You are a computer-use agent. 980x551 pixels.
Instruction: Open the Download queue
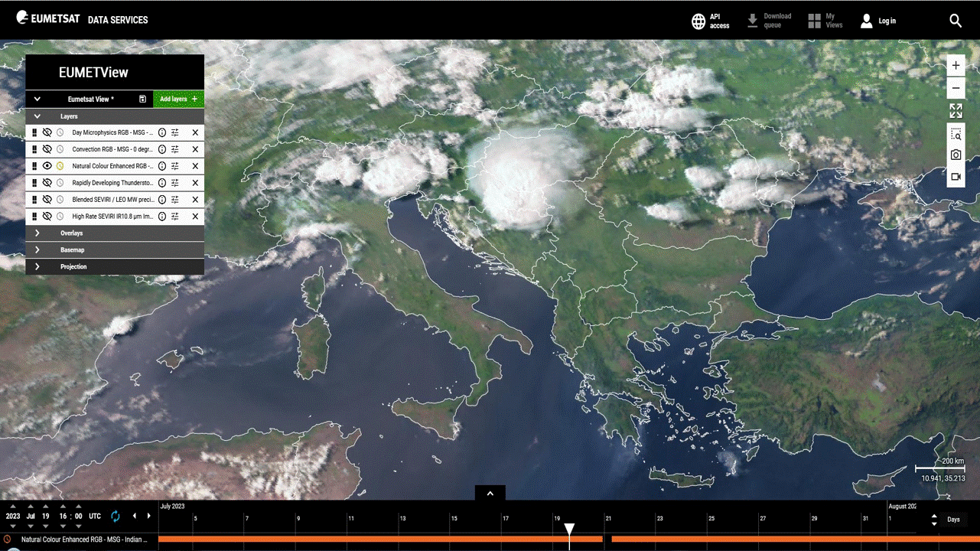tap(770, 21)
